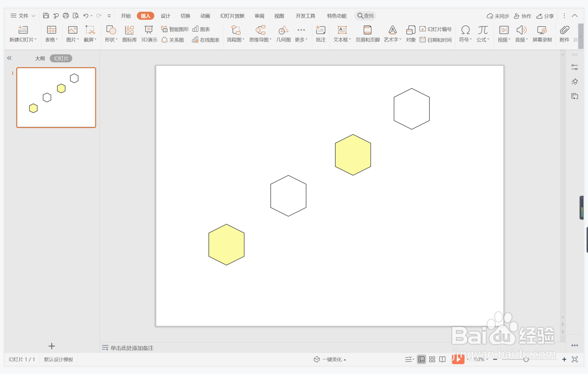588x374 pixels.
Task: Click the zoom slider handle
Action: pyautogui.click(x=526, y=359)
